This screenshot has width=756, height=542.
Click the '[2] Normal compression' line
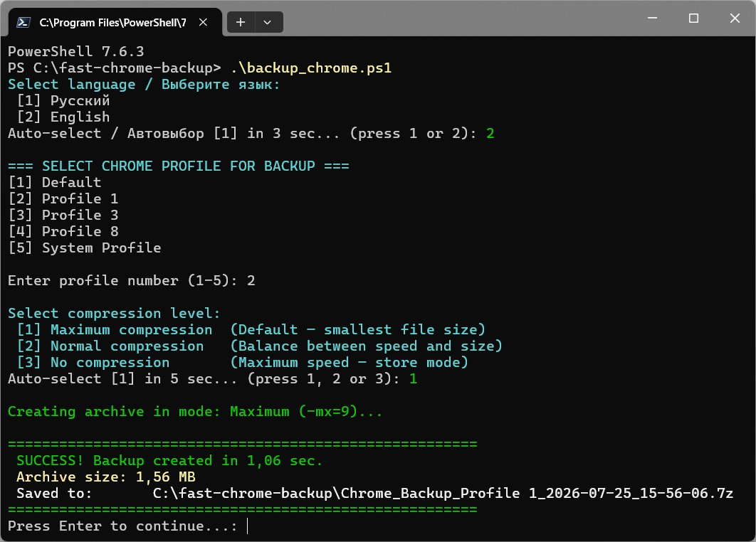coord(259,346)
